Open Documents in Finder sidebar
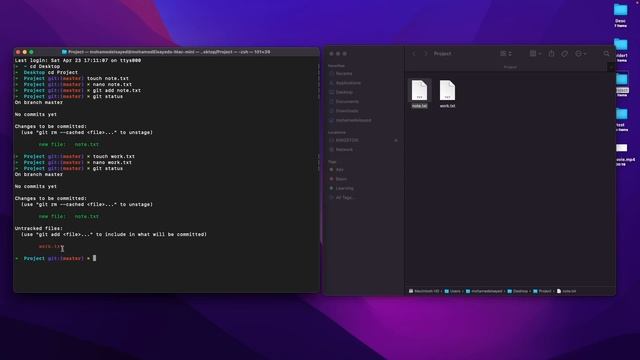The width and height of the screenshot is (640, 360). tap(347, 102)
